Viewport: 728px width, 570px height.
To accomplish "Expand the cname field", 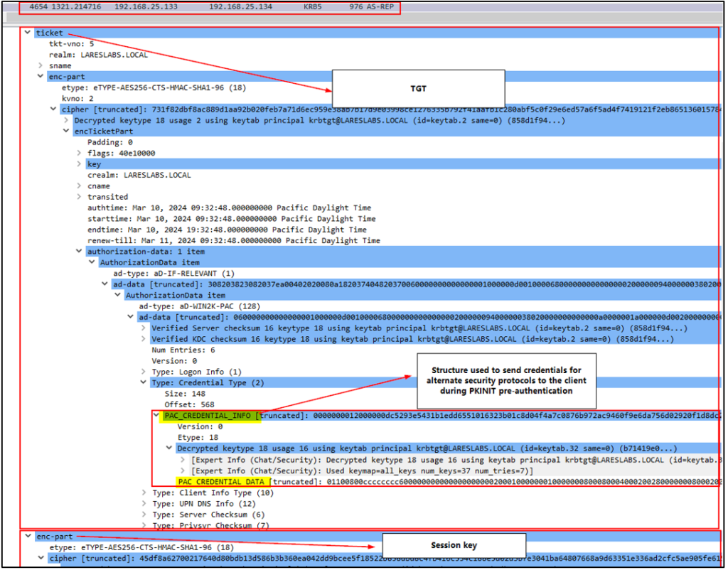I will tap(79, 185).
